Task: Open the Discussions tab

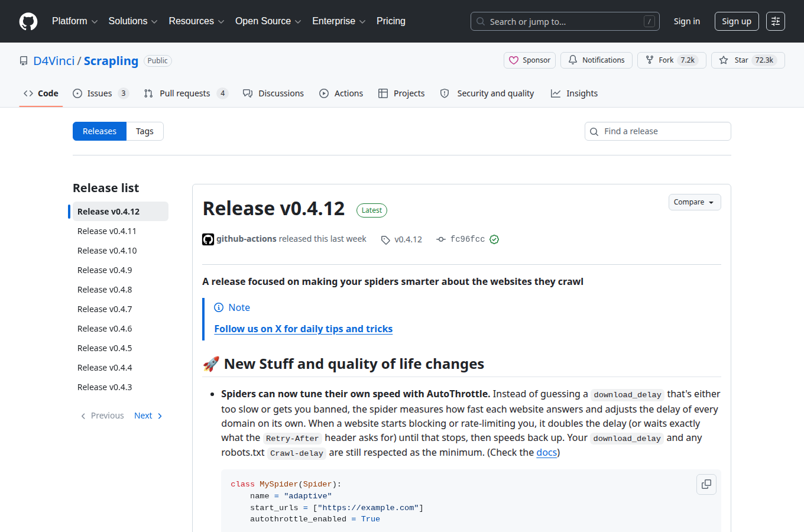Action: 273,93
